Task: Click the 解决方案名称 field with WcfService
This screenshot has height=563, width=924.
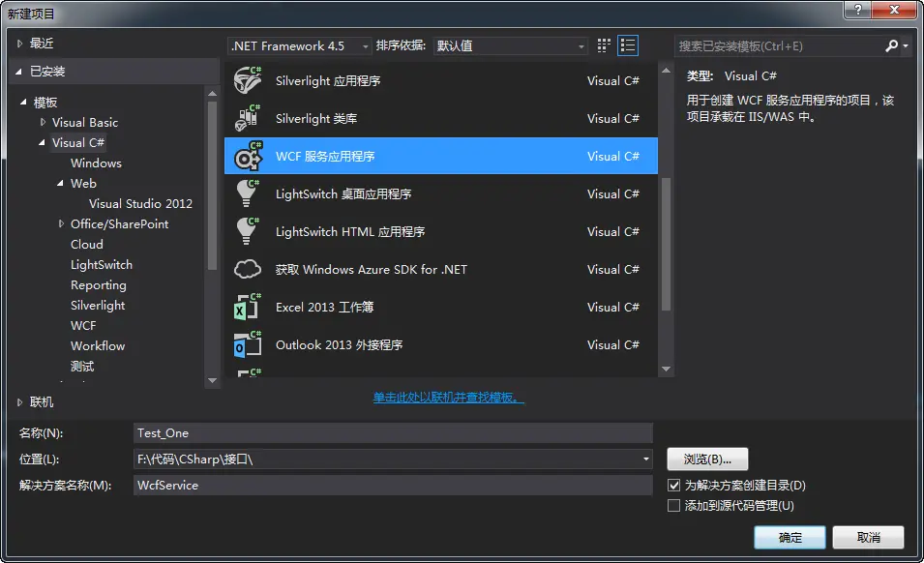Action: click(x=393, y=486)
